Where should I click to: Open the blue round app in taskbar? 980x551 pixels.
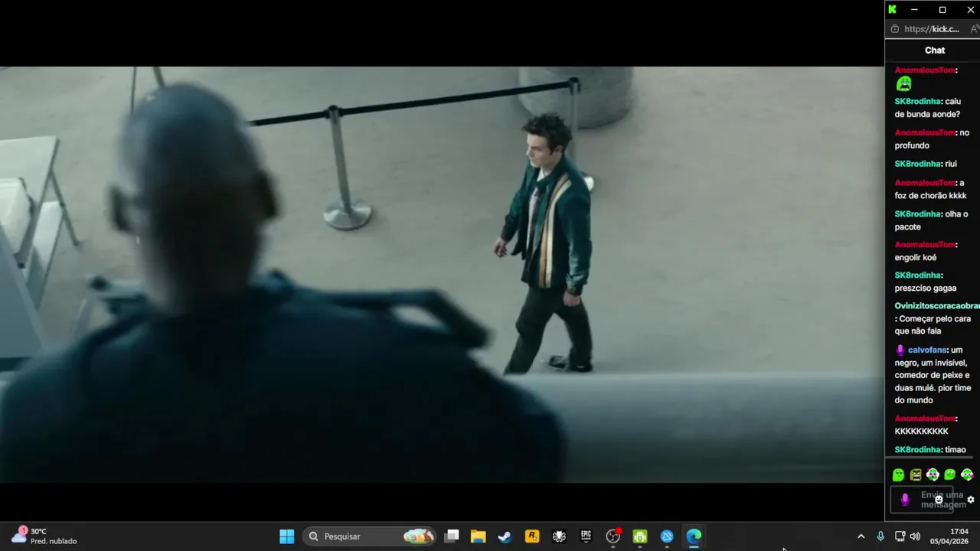[667, 536]
